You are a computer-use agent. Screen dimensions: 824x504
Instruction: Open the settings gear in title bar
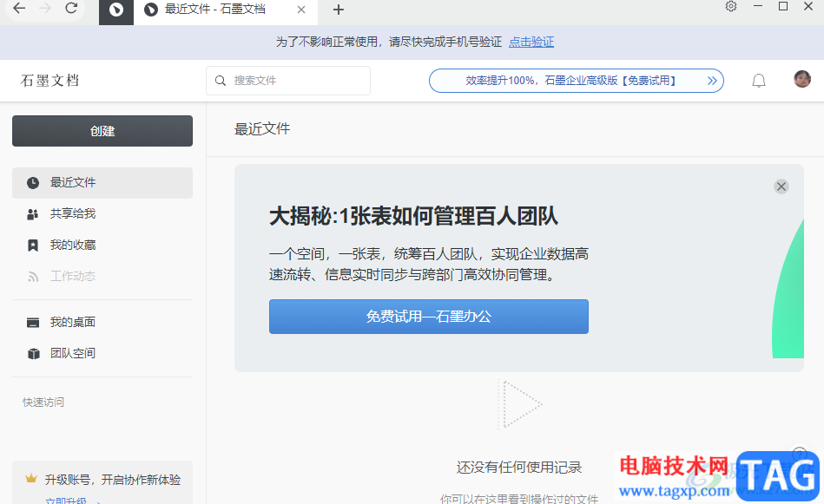731,6
